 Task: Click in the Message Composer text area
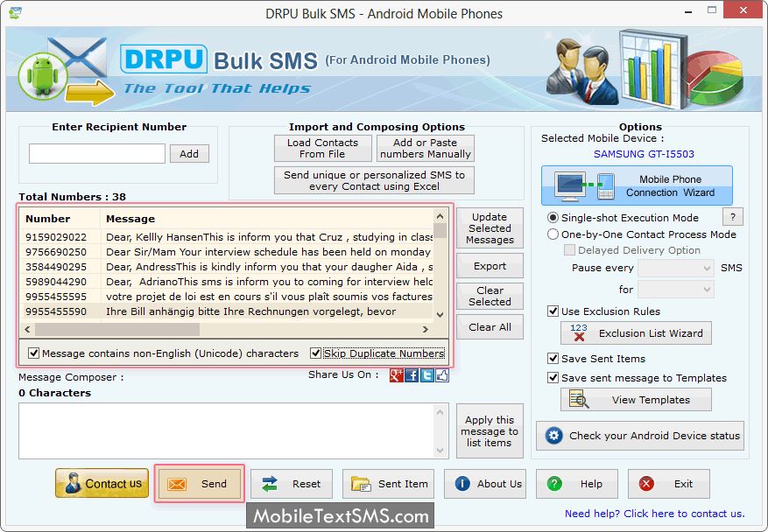228,430
